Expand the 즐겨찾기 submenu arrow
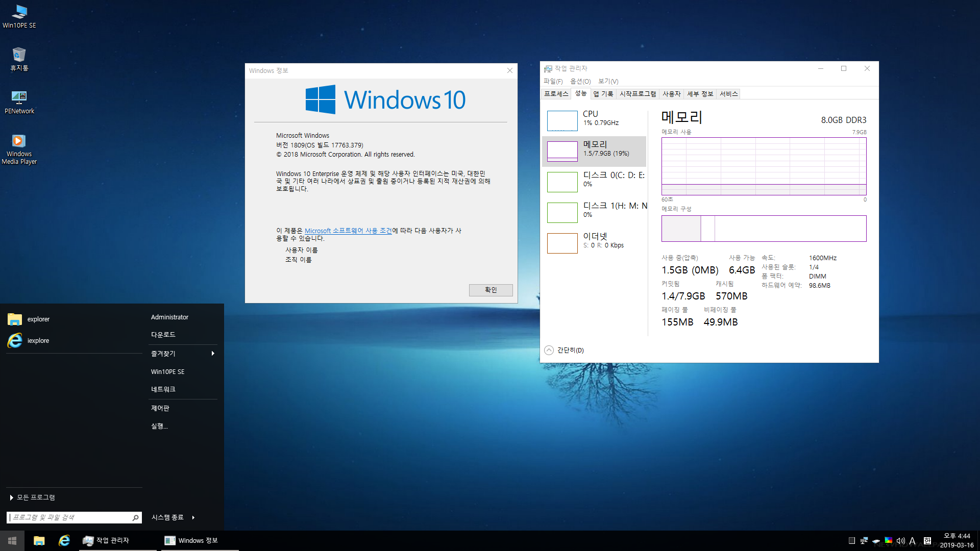 (x=213, y=354)
